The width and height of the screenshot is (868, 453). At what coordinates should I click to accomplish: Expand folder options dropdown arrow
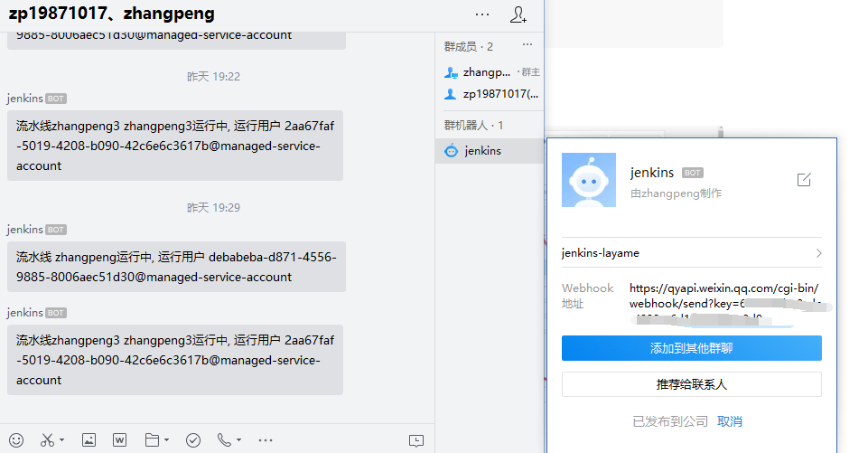coord(166,440)
